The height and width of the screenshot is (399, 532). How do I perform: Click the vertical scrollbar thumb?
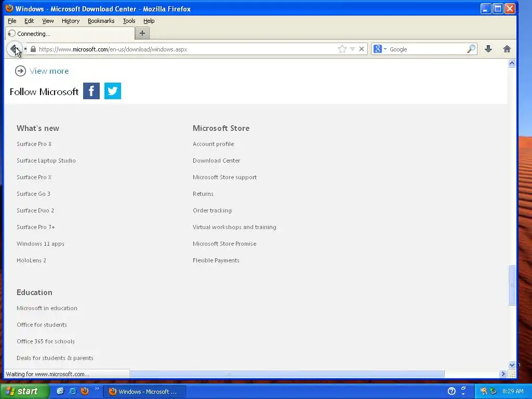pyautogui.click(x=512, y=285)
